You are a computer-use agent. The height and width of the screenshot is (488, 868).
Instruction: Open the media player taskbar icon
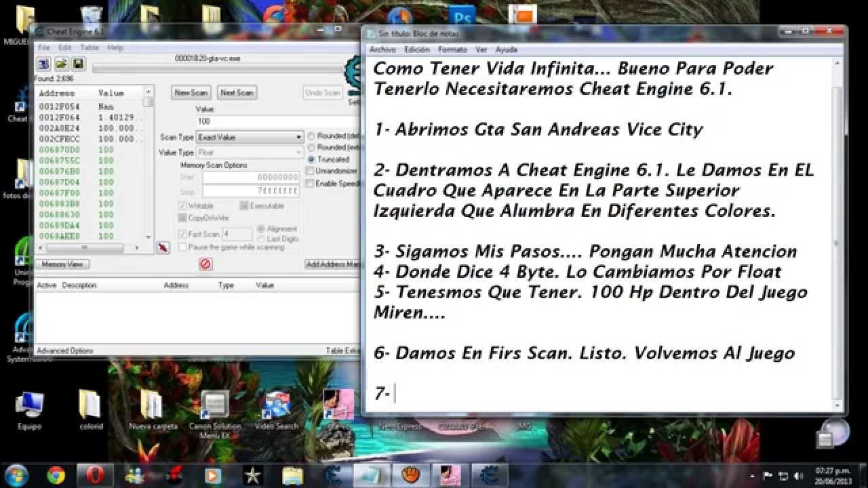(213, 475)
